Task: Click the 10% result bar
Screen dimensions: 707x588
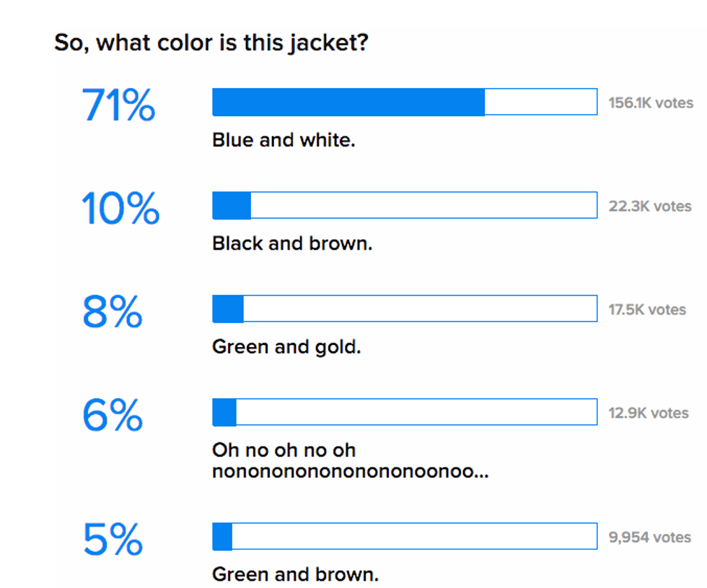Action: tap(405, 205)
